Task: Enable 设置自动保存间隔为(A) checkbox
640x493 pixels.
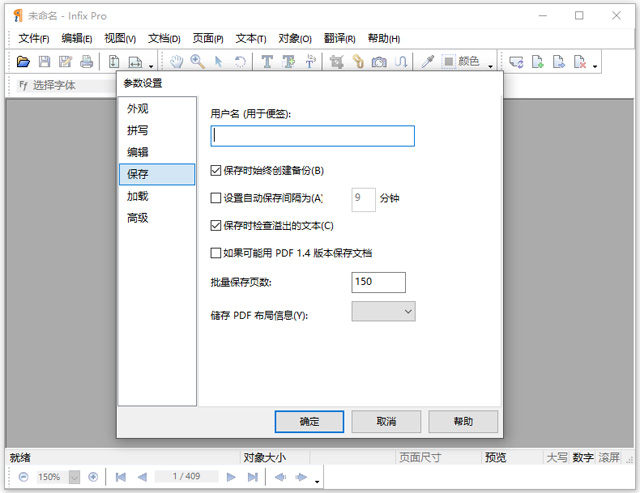Action: click(216, 198)
